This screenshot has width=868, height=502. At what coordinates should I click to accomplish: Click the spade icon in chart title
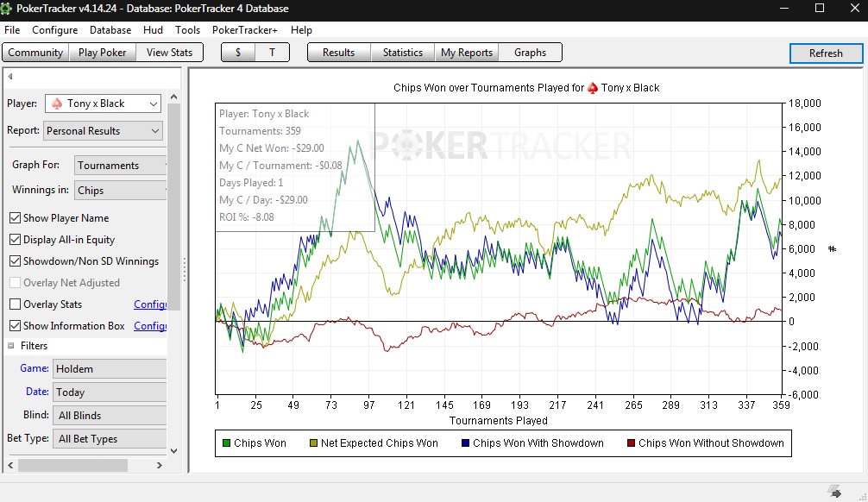coord(592,88)
